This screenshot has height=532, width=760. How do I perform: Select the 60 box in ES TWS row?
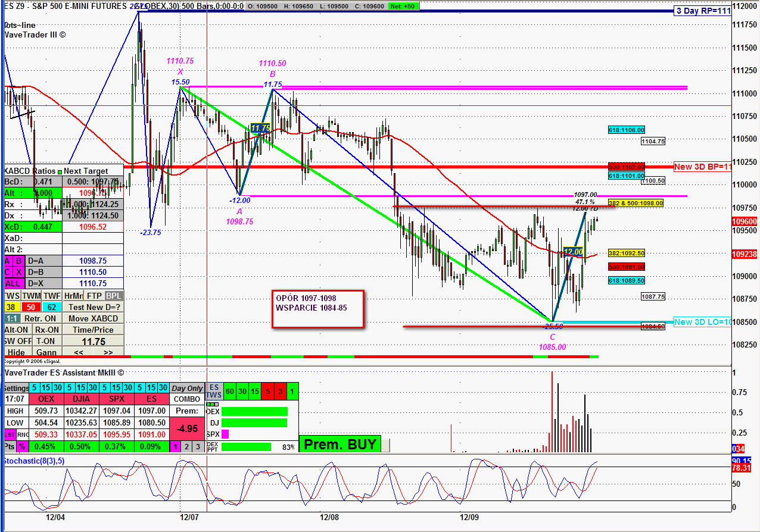click(229, 391)
